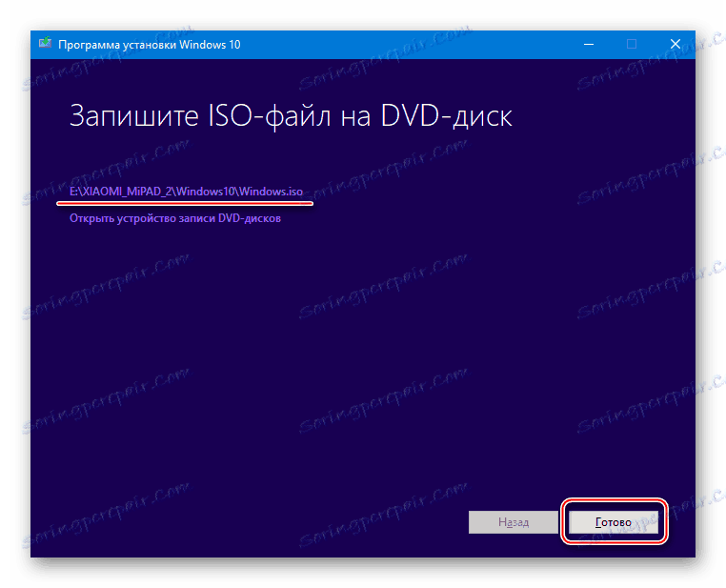Click the Готово button
Image resolution: width=726 pixels, height=588 pixels.
click(613, 522)
